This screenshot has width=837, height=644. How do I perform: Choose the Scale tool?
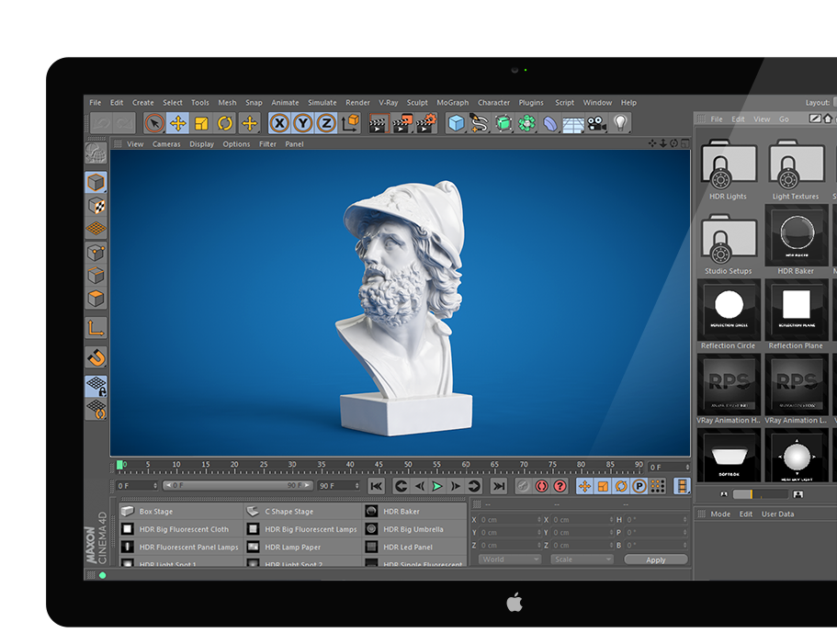[201, 123]
